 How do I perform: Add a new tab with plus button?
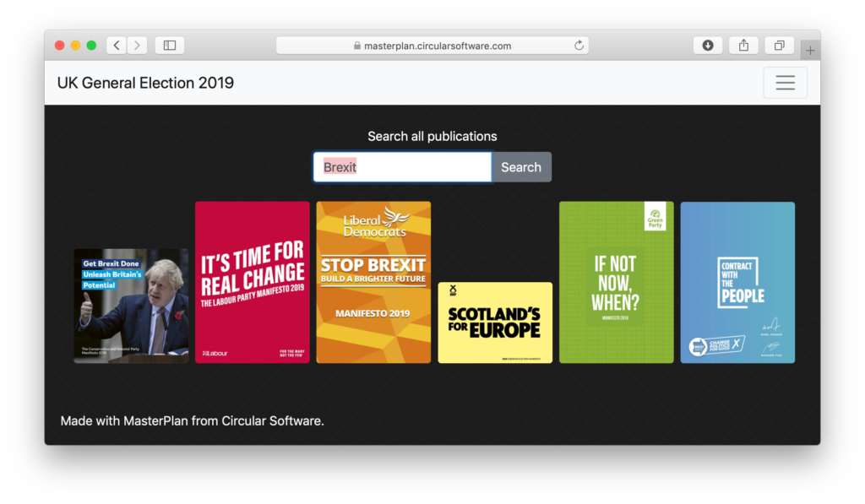(810, 50)
